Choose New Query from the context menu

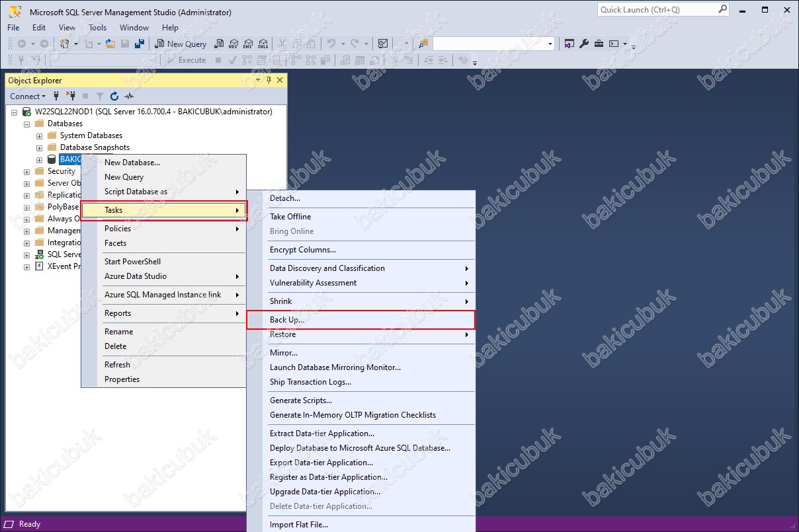coord(163,176)
